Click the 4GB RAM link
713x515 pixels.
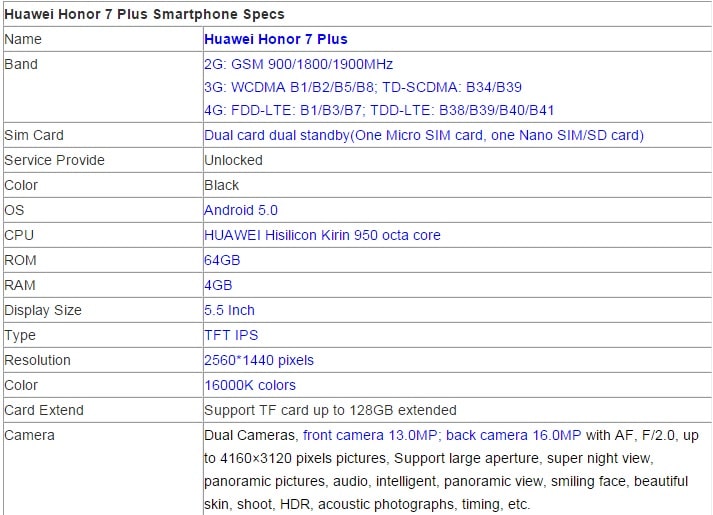(x=218, y=285)
